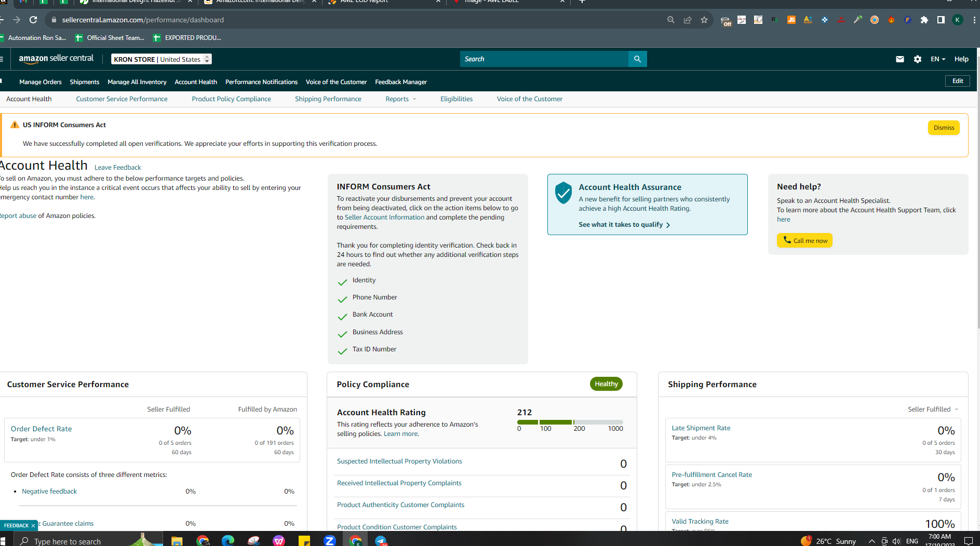Open the IP Alert extension icon
980x546 pixels.
pyautogui.click(x=841, y=20)
